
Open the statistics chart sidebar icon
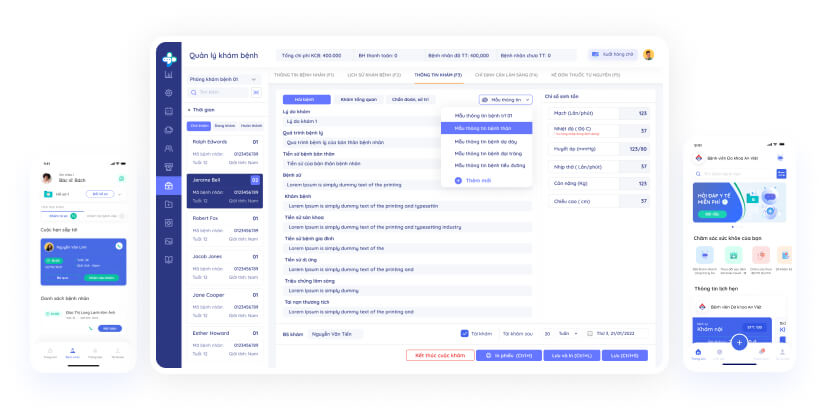click(x=169, y=75)
